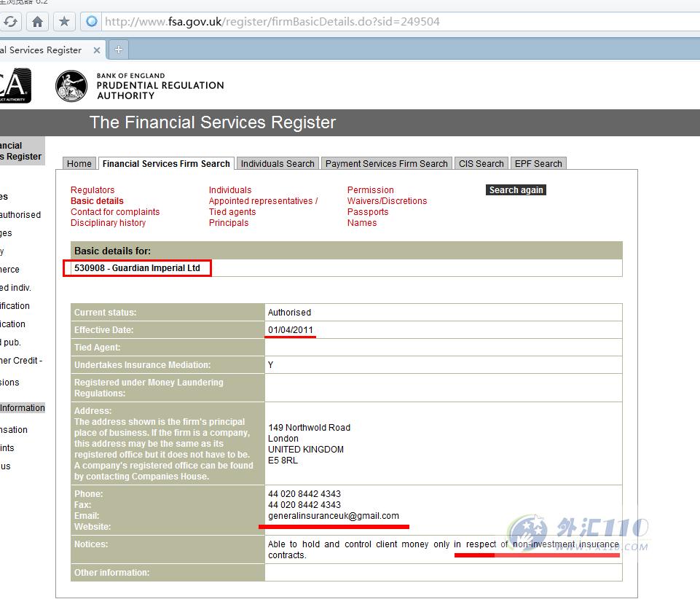
Task: Click the Current status label
Action: point(106,312)
